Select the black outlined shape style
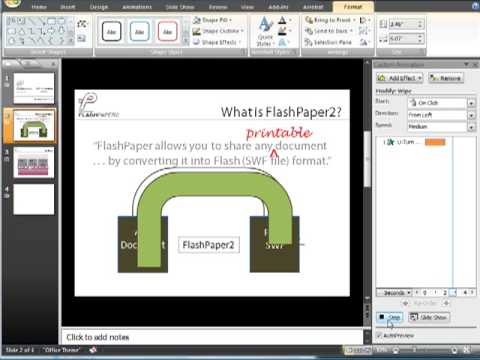 pos(111,32)
